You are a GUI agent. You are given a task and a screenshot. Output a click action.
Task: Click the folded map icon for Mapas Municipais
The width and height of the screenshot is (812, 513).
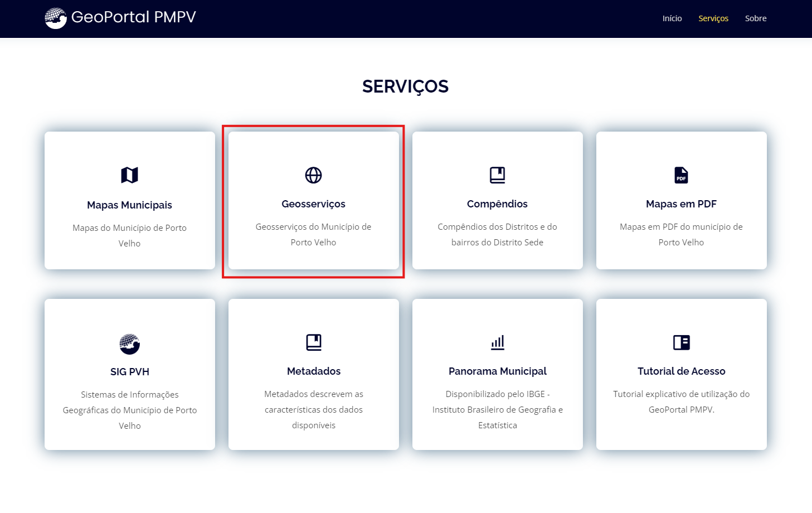point(129,175)
